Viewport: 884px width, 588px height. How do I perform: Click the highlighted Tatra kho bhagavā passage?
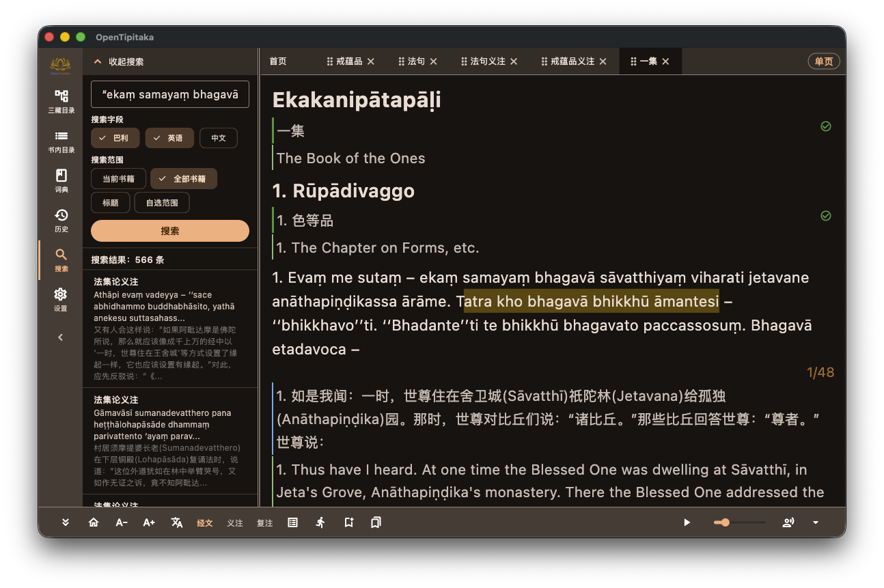(x=592, y=301)
